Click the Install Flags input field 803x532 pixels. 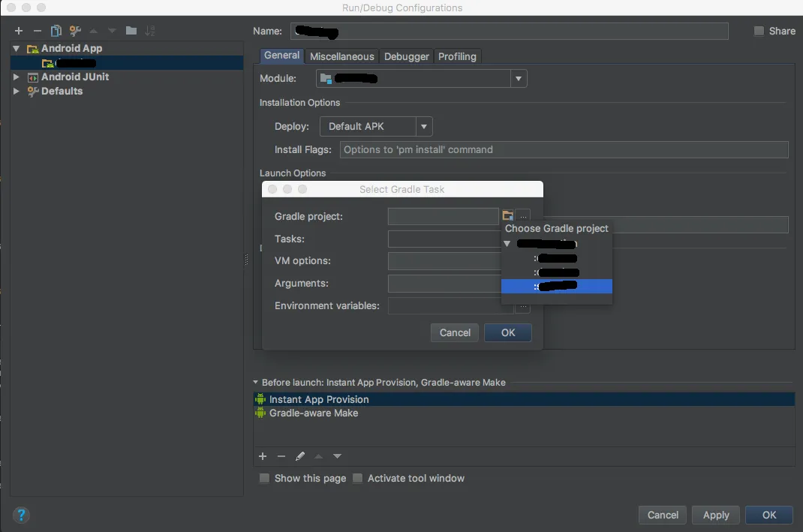(564, 149)
